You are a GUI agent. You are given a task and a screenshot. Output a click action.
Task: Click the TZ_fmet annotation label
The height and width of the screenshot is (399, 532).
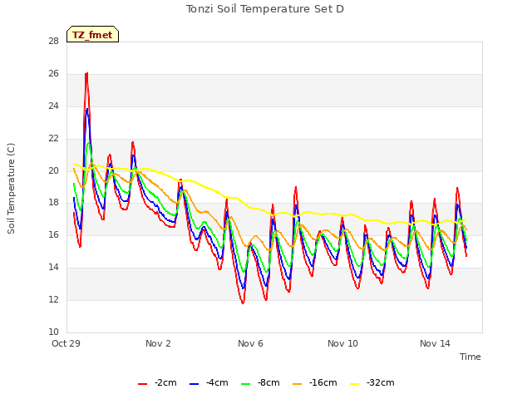point(92,34)
